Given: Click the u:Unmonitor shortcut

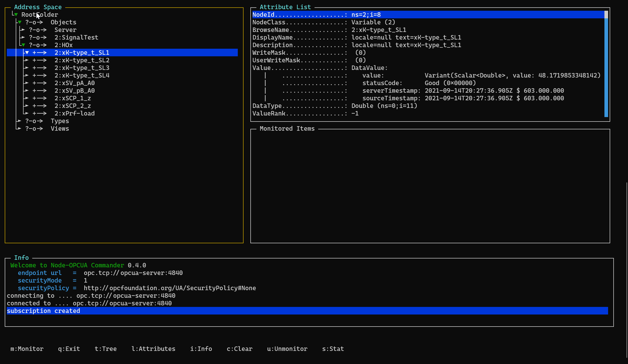Looking at the screenshot, I should pos(287,349).
